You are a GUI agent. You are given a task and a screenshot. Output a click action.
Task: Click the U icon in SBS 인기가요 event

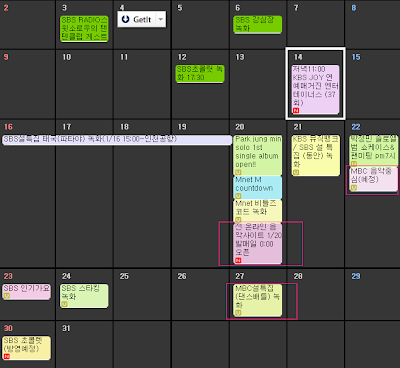click(x=7, y=296)
